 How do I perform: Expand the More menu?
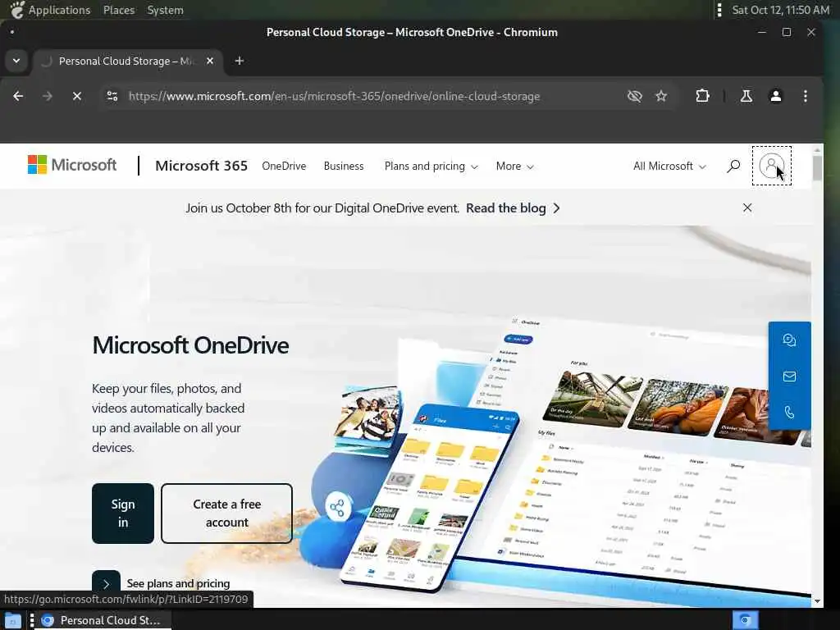514,166
